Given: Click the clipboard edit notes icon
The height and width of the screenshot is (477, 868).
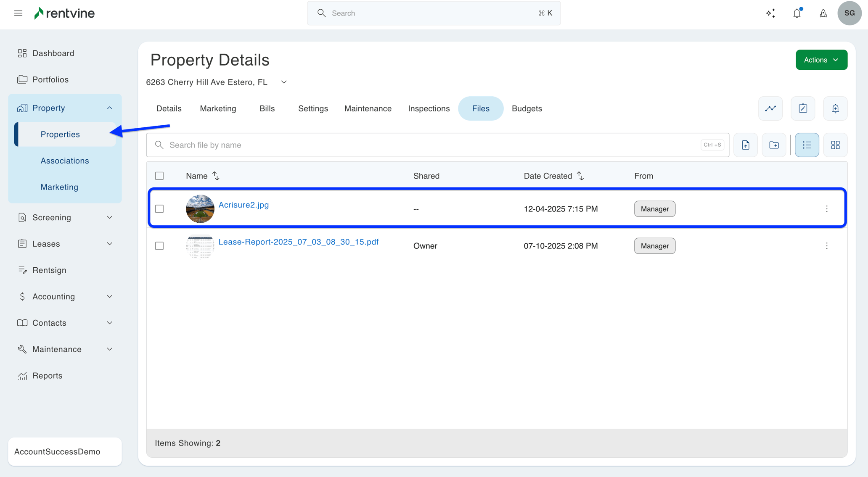Looking at the screenshot, I should pyautogui.click(x=803, y=108).
